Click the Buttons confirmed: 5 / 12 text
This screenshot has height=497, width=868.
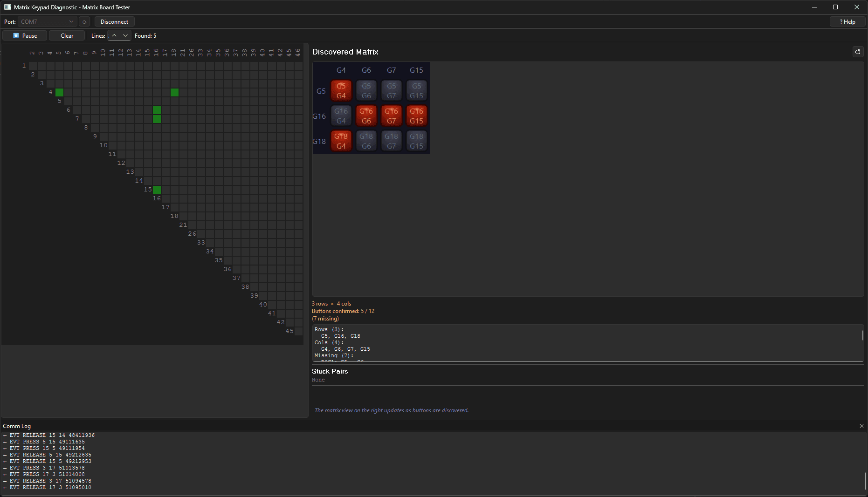pos(343,311)
